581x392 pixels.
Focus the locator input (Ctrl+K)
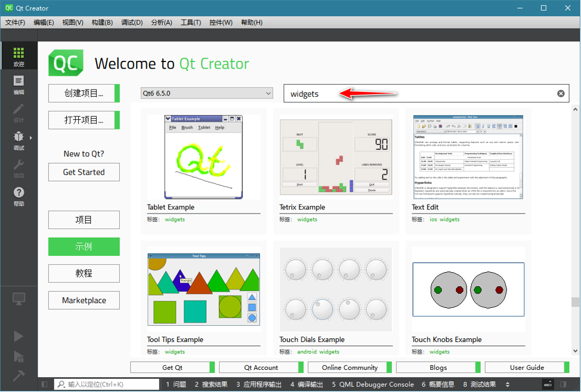107,384
